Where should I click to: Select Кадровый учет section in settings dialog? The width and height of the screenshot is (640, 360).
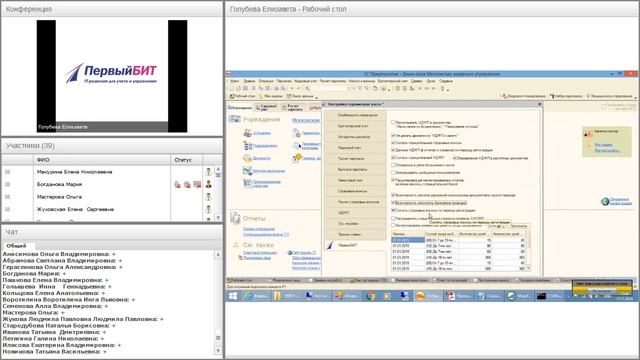point(355,148)
